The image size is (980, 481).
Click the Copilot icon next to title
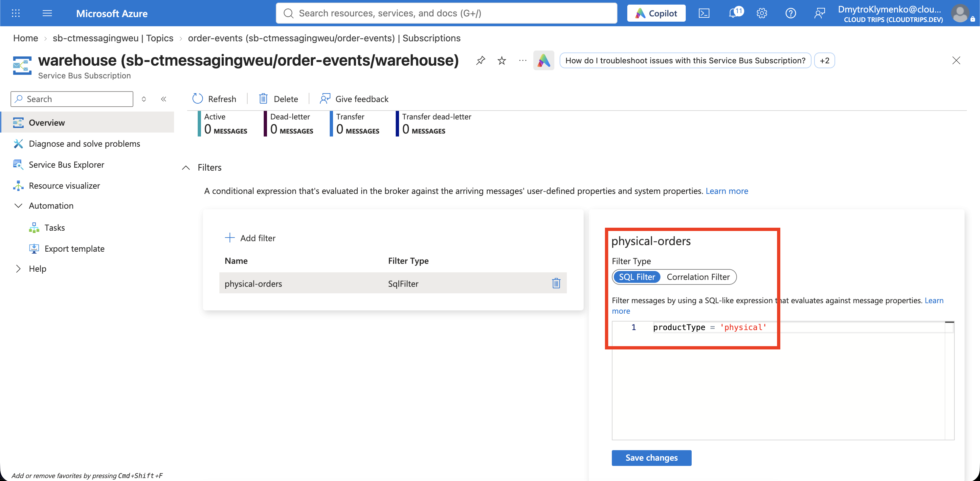[x=544, y=60]
